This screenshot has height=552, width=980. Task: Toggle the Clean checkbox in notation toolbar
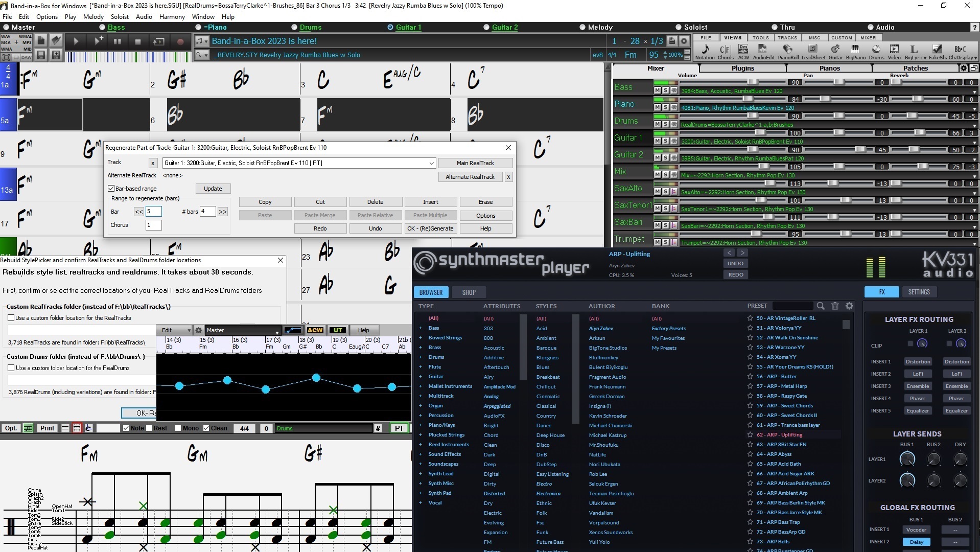click(206, 428)
